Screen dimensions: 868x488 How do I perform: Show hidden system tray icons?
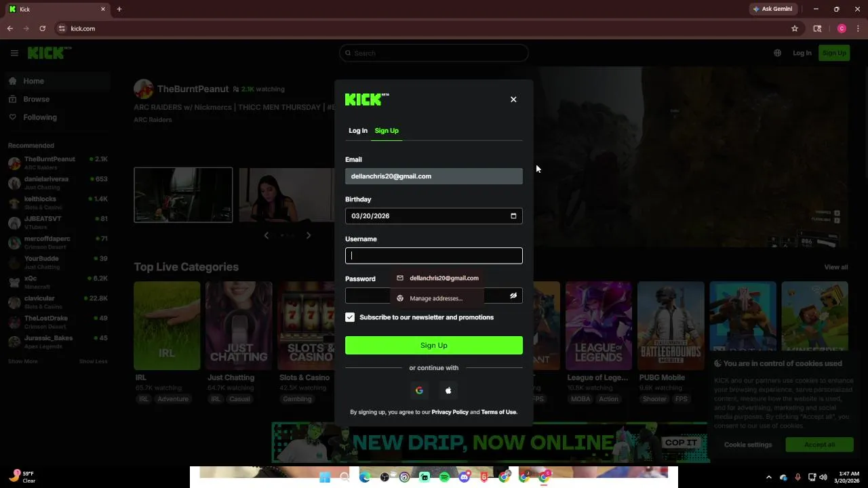768,477
